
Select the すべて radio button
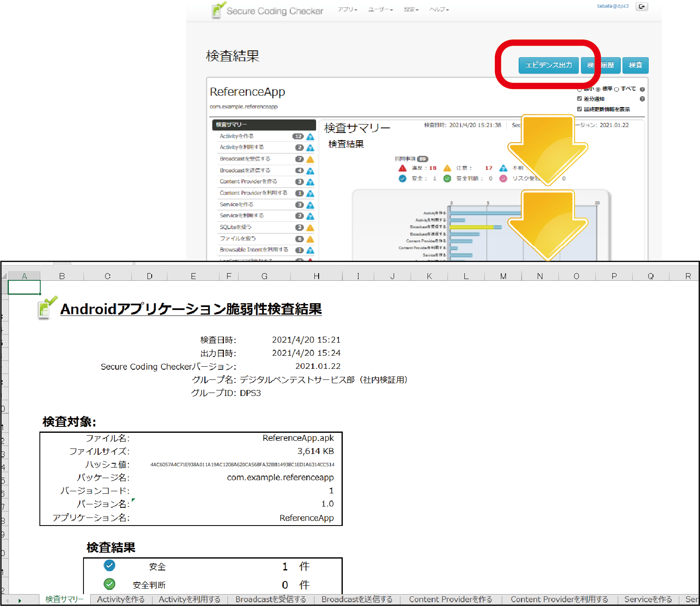(617, 89)
